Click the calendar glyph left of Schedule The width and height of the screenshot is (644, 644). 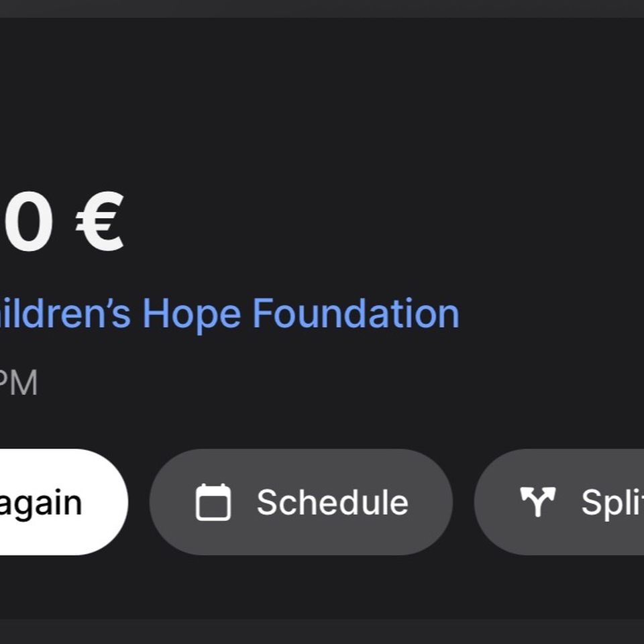(213, 502)
